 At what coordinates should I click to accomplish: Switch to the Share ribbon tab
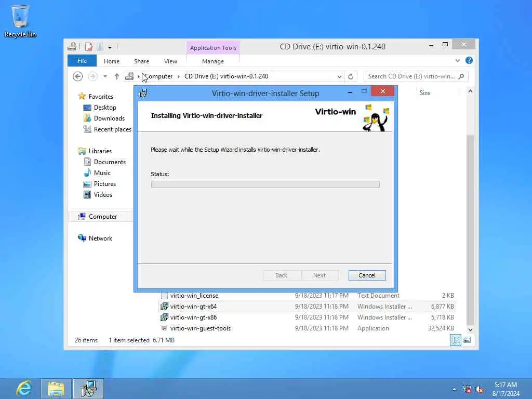click(x=141, y=61)
